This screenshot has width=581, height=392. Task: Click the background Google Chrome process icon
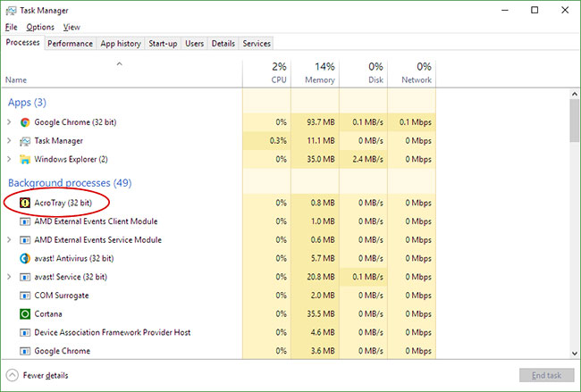(x=25, y=351)
